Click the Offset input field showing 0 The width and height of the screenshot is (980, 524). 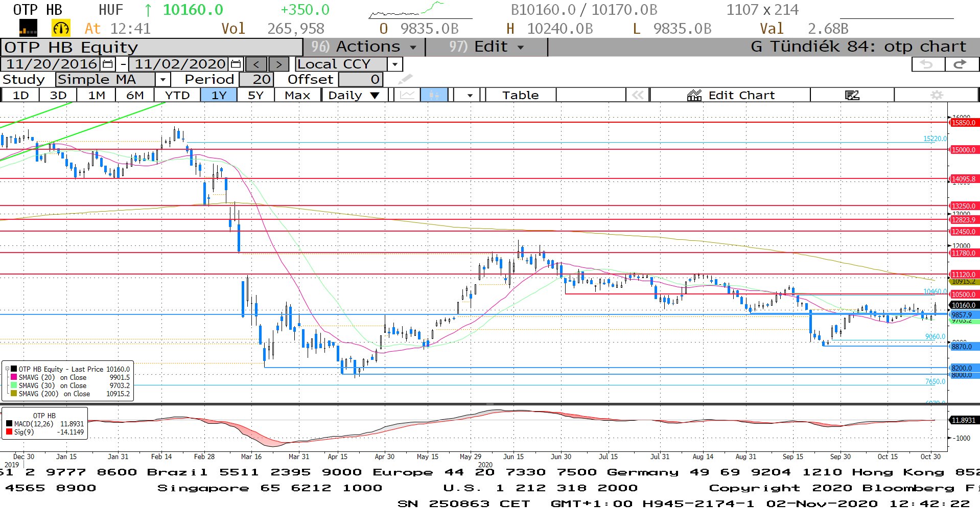[x=360, y=79]
